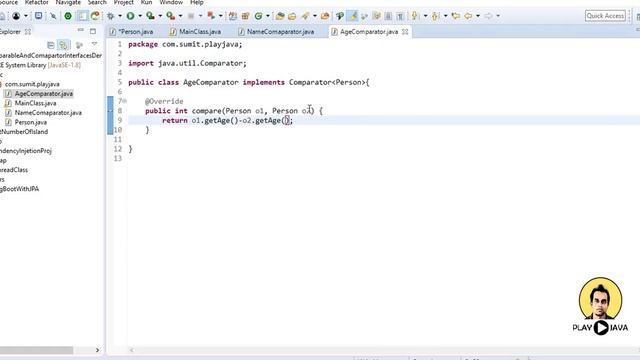
Task: Open the New Java Class dropdown arrow
Action: tap(268, 16)
